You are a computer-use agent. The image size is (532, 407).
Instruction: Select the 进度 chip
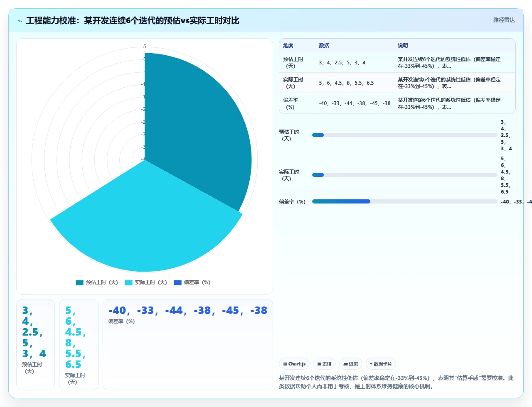pyautogui.click(x=351, y=364)
